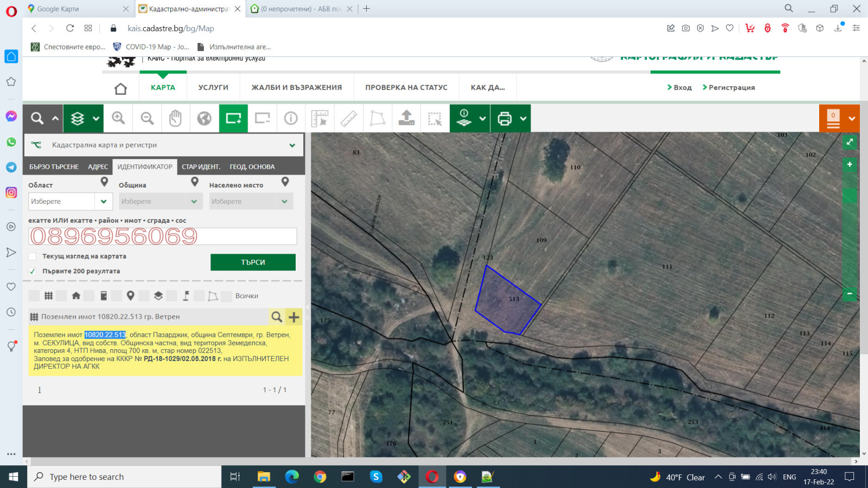The width and height of the screenshot is (868, 488).
Task: Click the Вход login link
Action: pos(679,87)
